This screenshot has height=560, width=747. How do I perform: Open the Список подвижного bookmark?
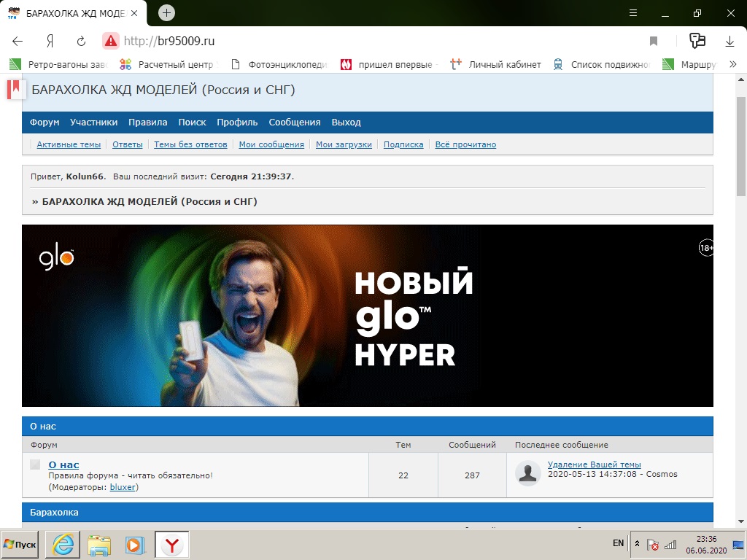point(602,64)
